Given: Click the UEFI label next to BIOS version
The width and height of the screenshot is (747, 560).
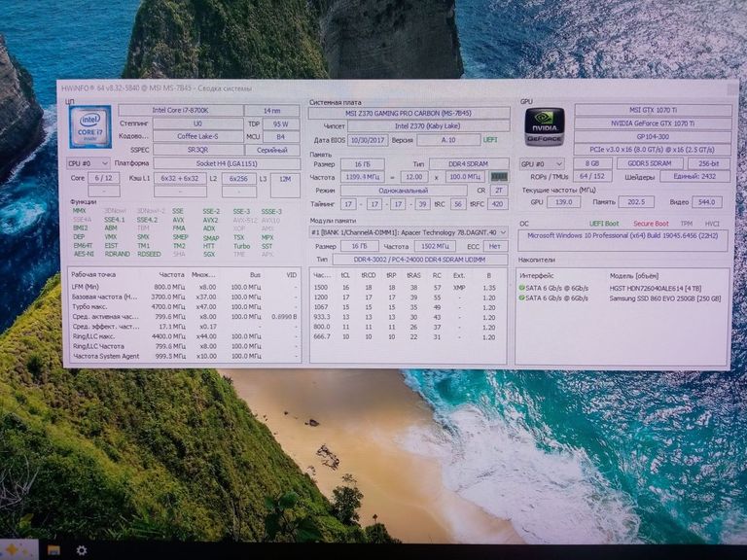Looking at the screenshot, I should click(x=490, y=140).
